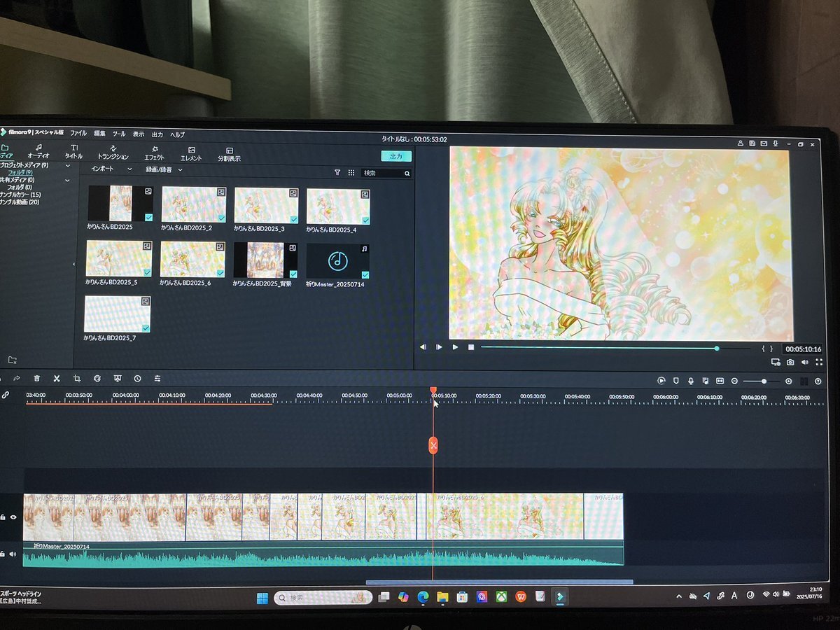Play the preview video
Screen dimensions: 840x630
pos(455,346)
